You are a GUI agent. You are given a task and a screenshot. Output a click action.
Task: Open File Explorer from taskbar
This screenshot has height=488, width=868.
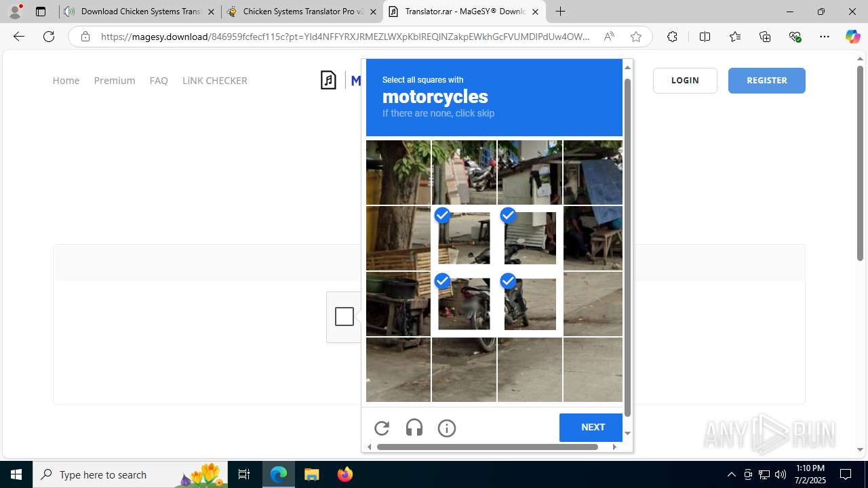(x=311, y=474)
